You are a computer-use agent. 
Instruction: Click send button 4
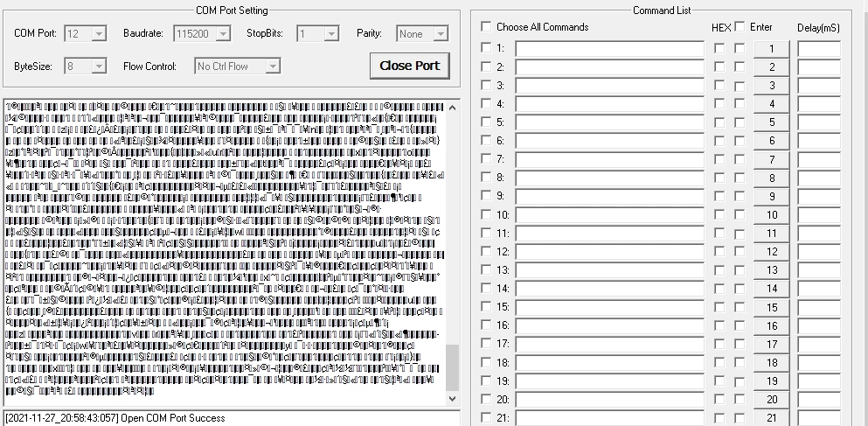point(772,104)
